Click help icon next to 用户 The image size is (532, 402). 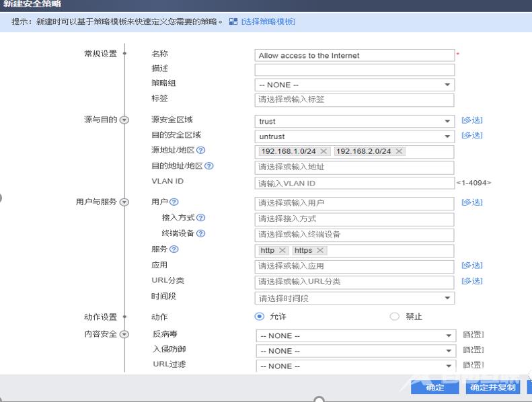(174, 202)
